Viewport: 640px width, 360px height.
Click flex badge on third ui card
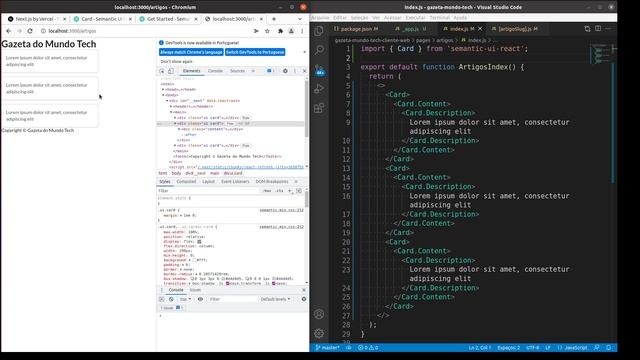coord(246,145)
